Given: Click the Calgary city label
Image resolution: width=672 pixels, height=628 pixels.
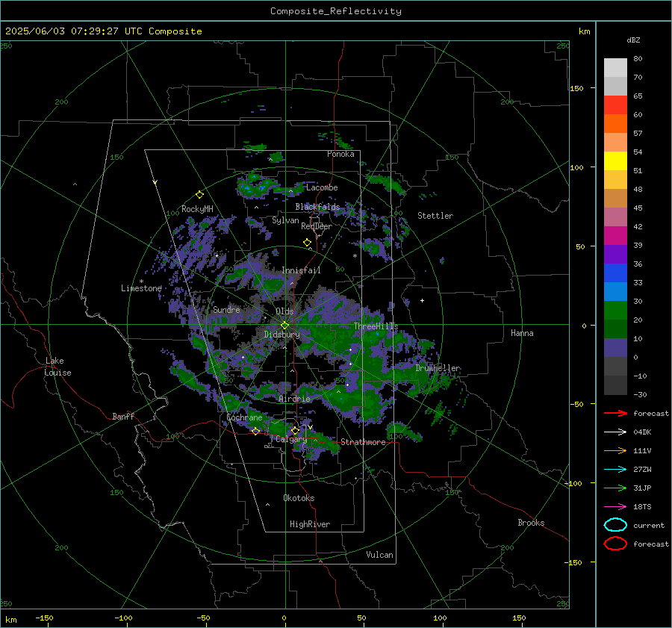Looking at the screenshot, I should (291, 439).
